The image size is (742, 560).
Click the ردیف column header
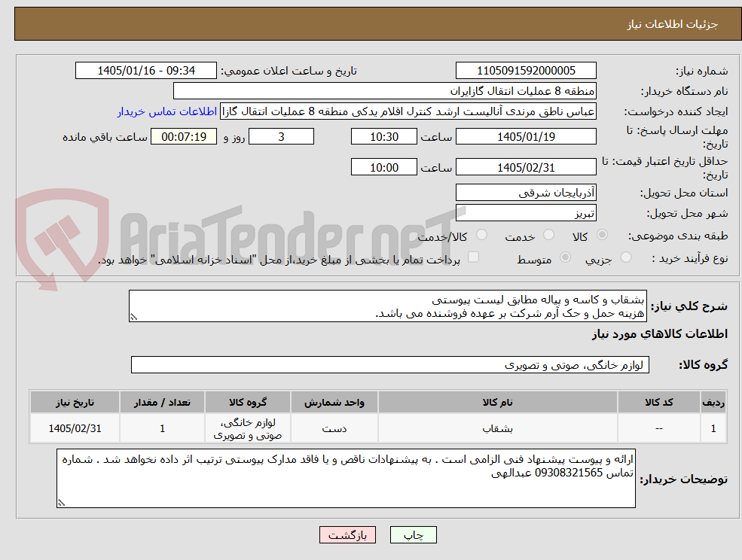click(x=713, y=402)
